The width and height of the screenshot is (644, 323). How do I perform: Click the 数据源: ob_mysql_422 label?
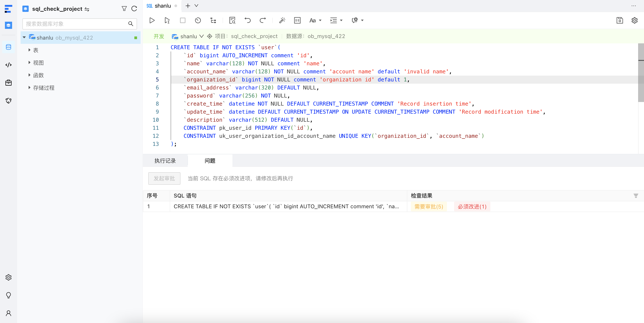pyautogui.click(x=316, y=36)
